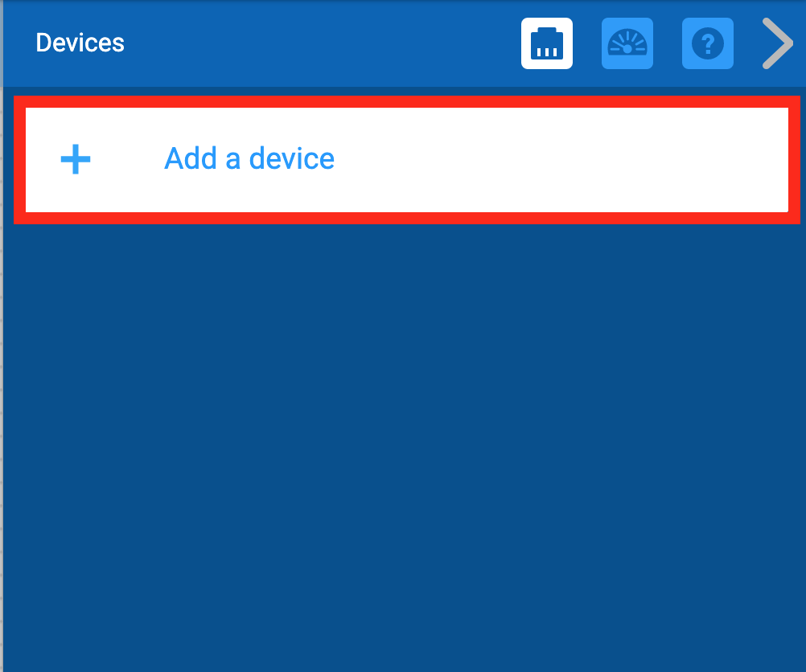Add a new device to the network
The image size is (806, 672).
point(249,158)
